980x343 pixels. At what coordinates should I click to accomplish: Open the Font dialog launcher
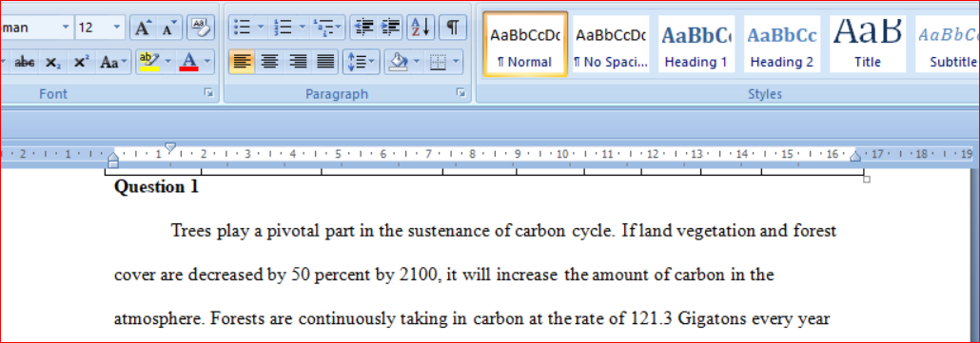208,93
